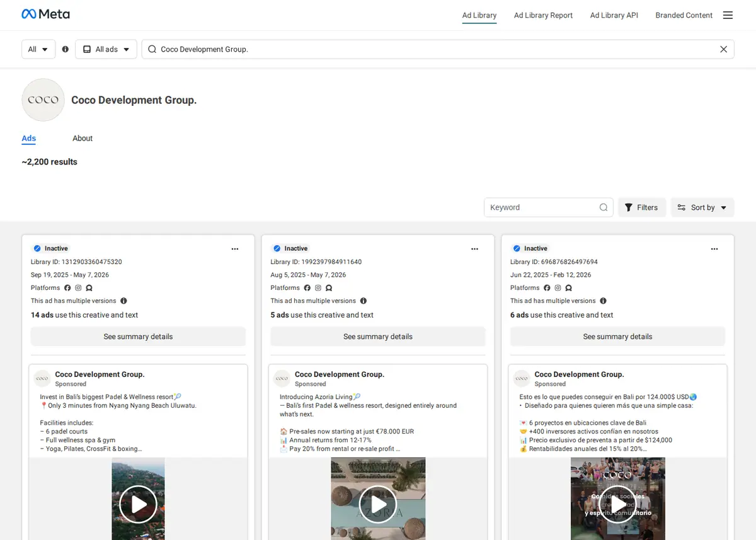Click the Meta logo
This screenshot has height=540, width=756.
coord(45,14)
